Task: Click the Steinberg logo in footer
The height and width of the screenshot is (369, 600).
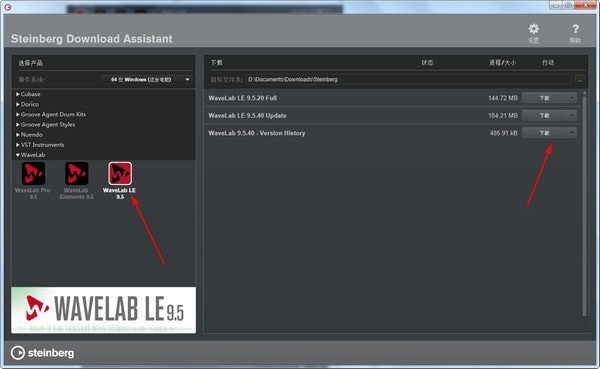Action: [x=42, y=353]
